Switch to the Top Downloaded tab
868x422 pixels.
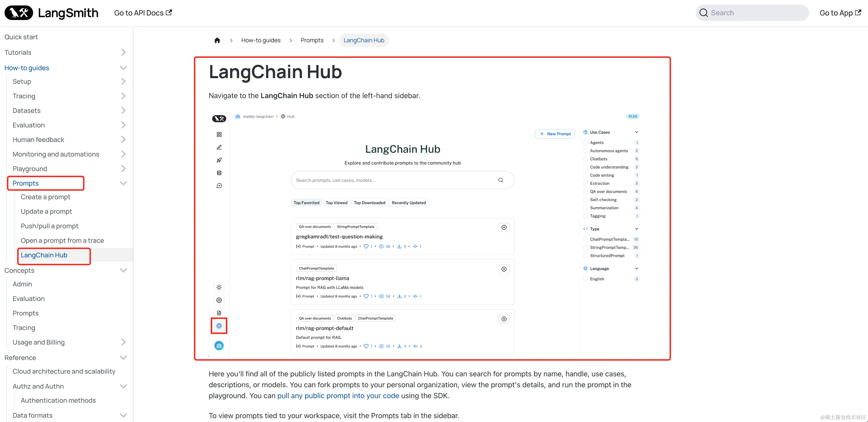point(369,203)
